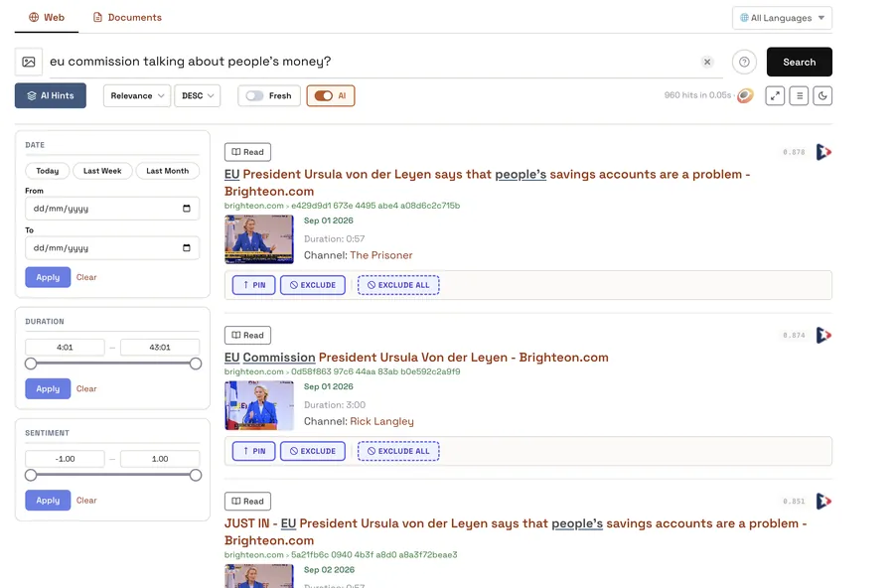Click Brighteon logo icon on 0.874 result
894x588 pixels.
(x=823, y=336)
